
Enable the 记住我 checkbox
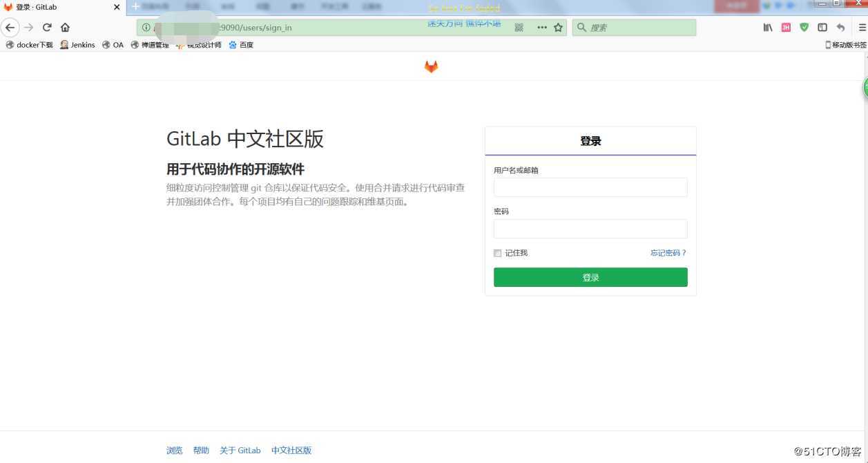[497, 253]
